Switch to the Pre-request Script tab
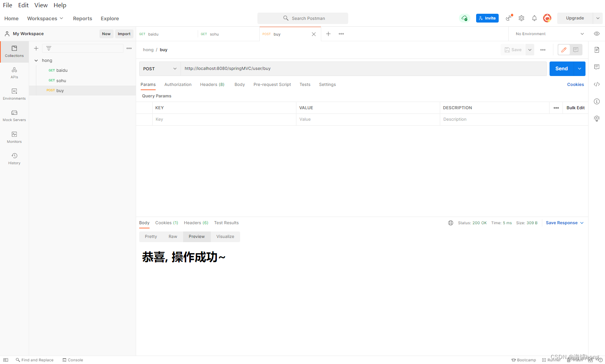This screenshot has width=605, height=364. (272, 84)
